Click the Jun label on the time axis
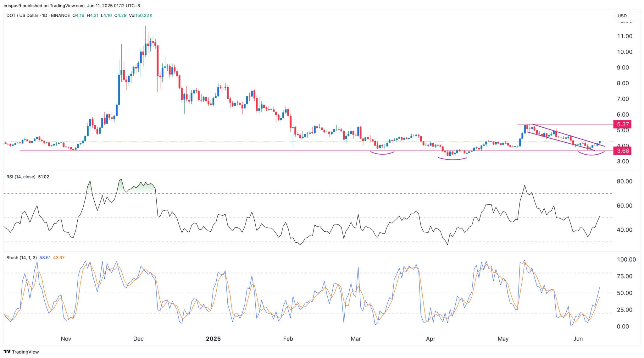 pos(578,339)
